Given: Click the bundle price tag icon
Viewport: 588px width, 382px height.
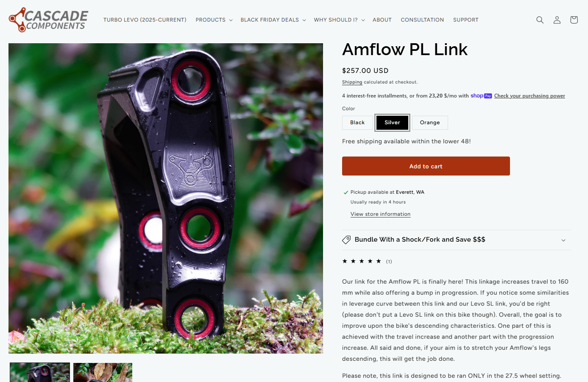Looking at the screenshot, I should point(346,240).
